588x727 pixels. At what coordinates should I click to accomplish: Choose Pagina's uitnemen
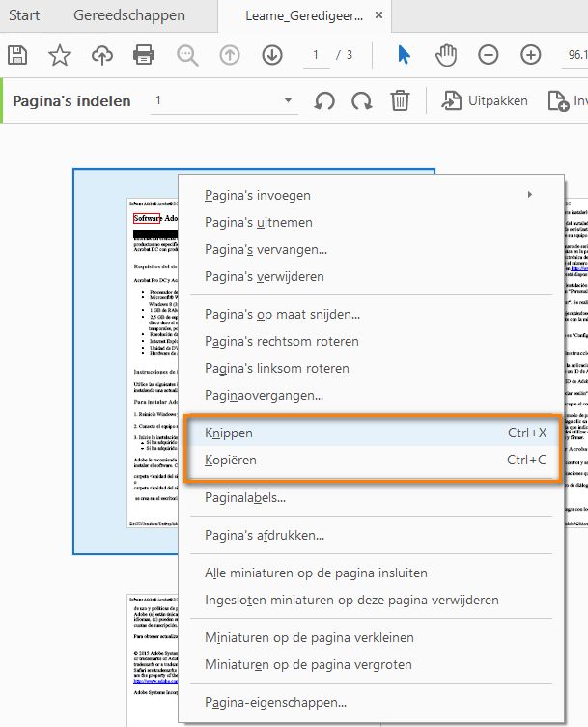pos(371,223)
